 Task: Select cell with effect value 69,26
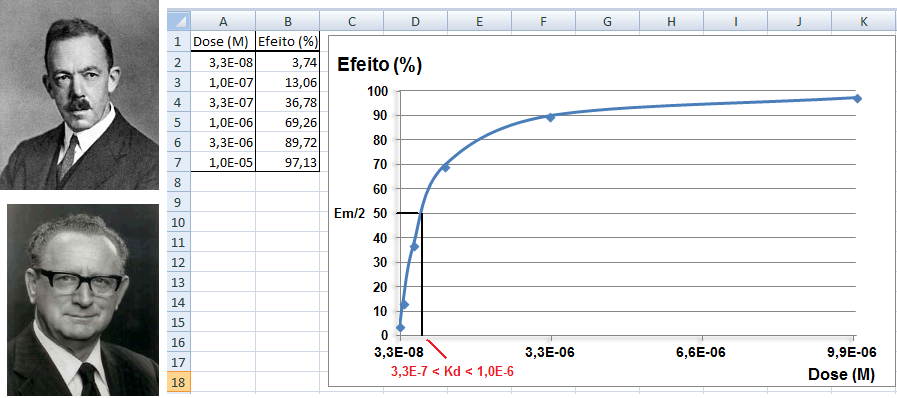click(x=288, y=122)
